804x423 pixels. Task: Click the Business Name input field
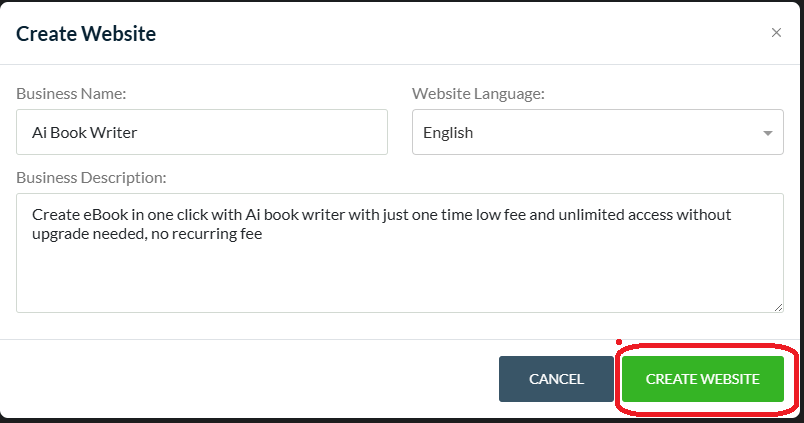201,132
